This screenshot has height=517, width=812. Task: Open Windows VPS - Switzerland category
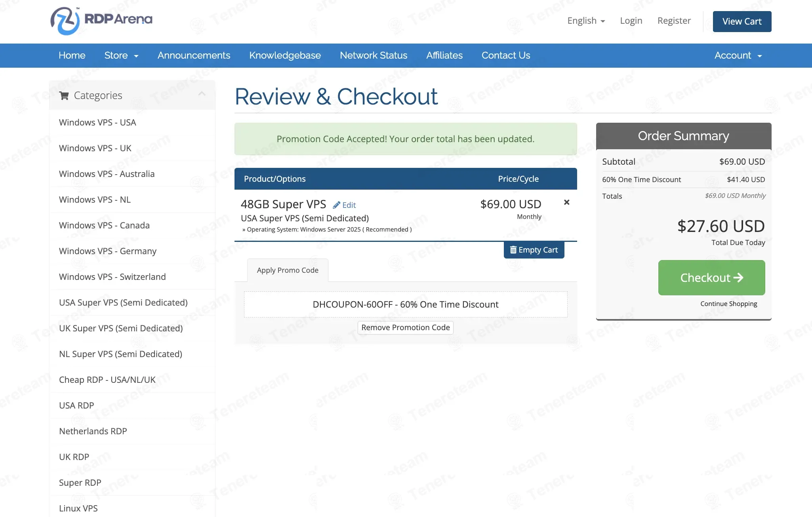(x=132, y=277)
